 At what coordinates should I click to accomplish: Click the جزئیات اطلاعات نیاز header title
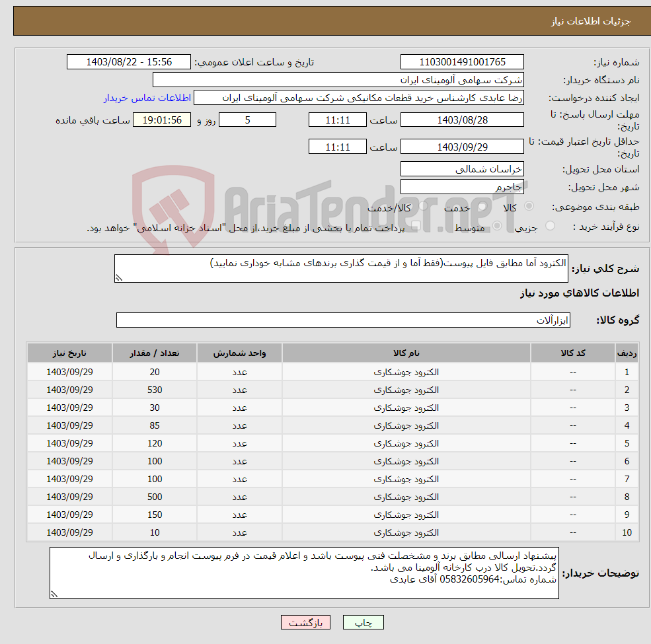point(590,21)
